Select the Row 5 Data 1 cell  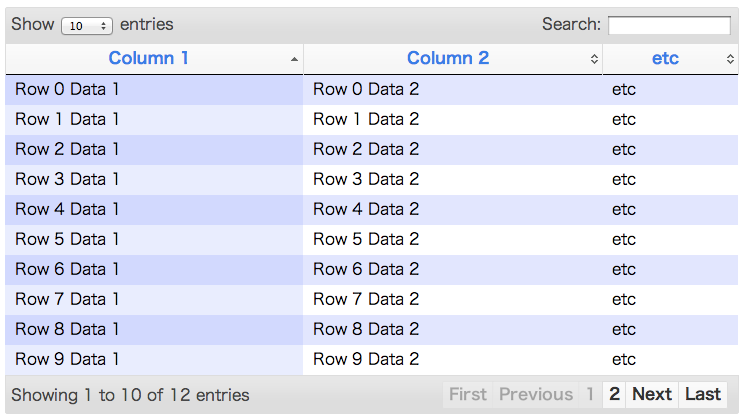point(67,239)
